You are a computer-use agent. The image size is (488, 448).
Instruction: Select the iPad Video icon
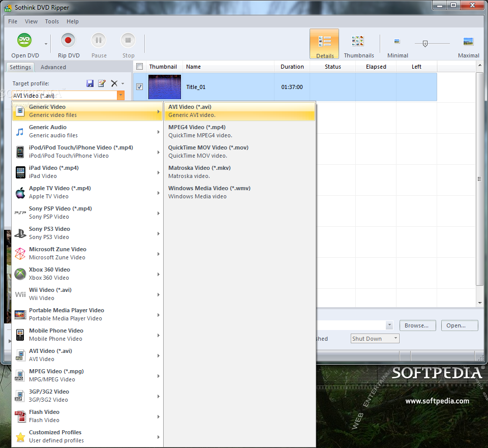pyautogui.click(x=20, y=172)
